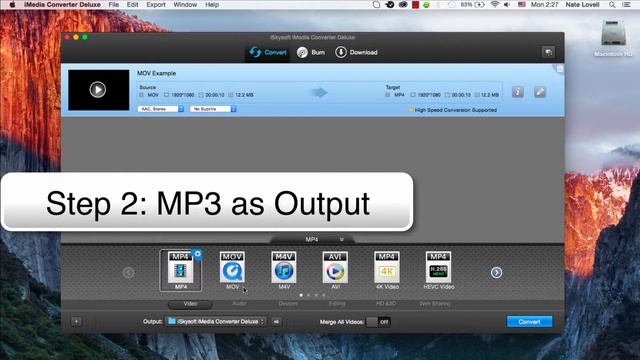Select the HD & 3D category tab
The width and height of the screenshot is (640, 360).
(x=386, y=304)
